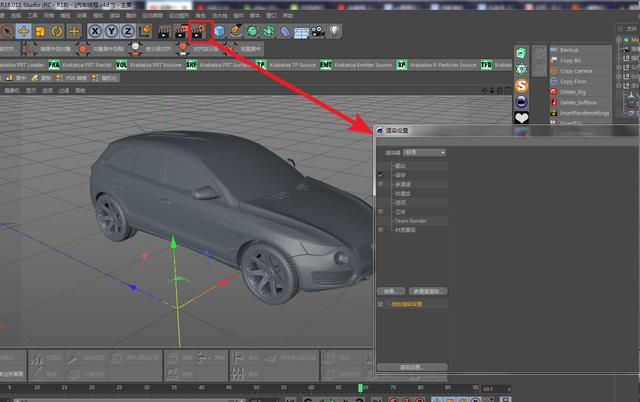
Task: Click Krakatoa Emitter Source EMT icon
Action: coord(326,65)
